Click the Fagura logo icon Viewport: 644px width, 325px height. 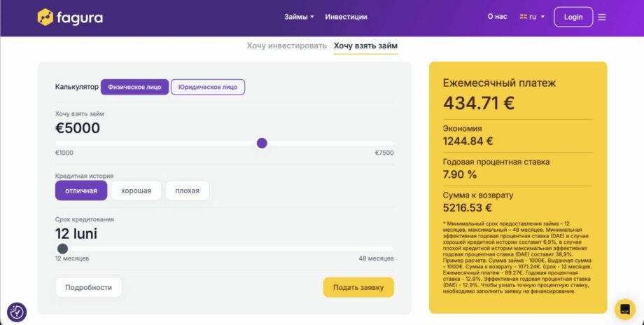click(x=45, y=17)
